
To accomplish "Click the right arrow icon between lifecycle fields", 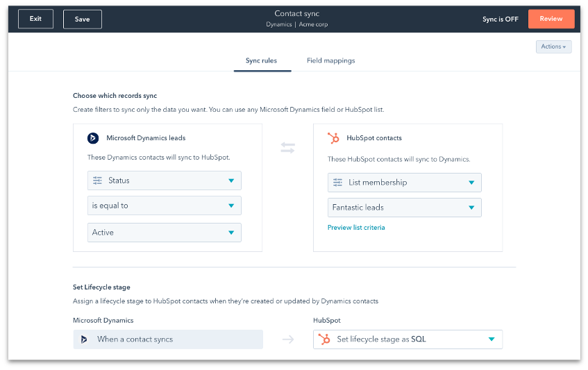I will (x=288, y=339).
